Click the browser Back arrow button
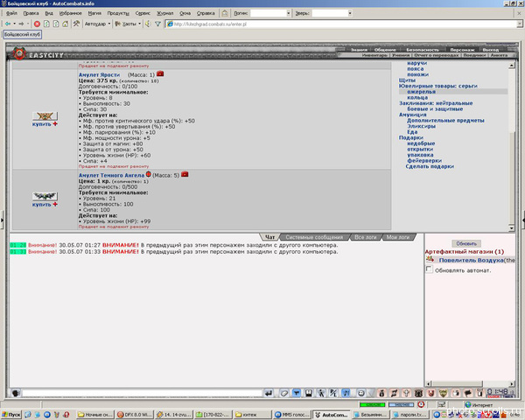Viewport: 525px width, 420px height. click(x=7, y=24)
